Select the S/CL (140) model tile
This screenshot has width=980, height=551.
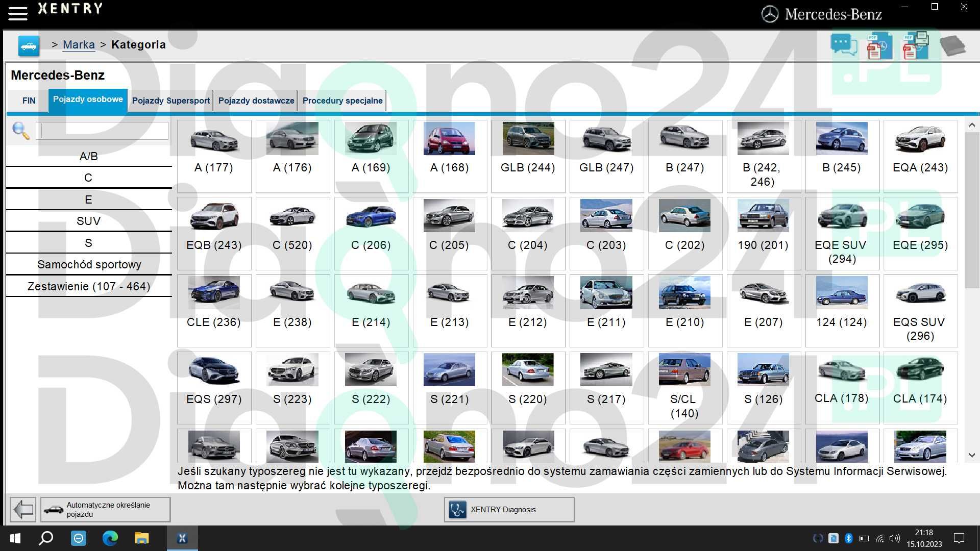click(684, 388)
